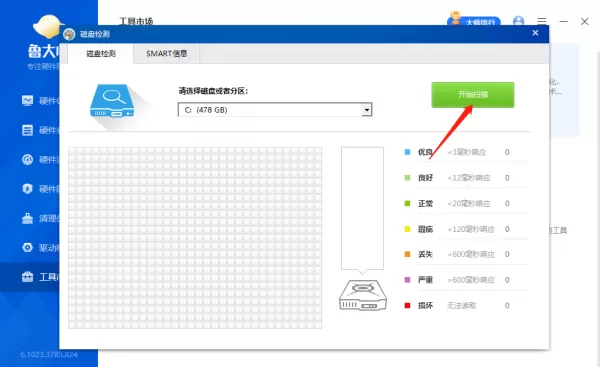Click the version number 6.1023.3785.824
Screen dimensions: 600x367
(x=49, y=354)
